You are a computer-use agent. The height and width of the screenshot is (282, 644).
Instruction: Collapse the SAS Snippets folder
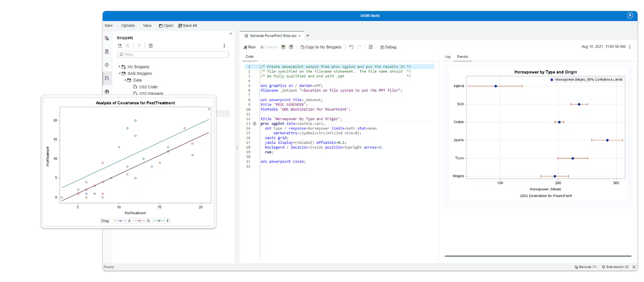click(119, 73)
